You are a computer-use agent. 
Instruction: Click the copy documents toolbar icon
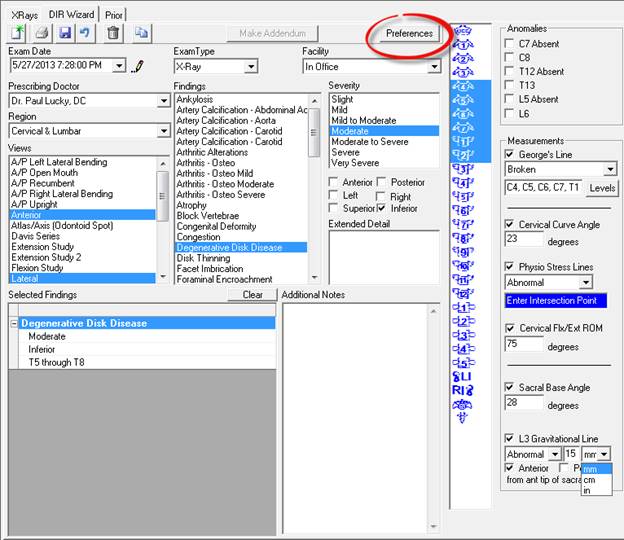141,34
